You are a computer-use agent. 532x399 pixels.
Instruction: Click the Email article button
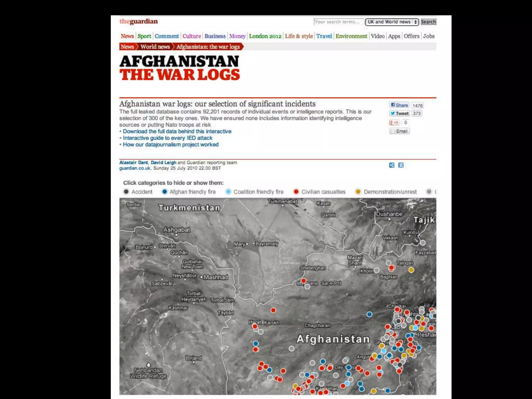[399, 131]
